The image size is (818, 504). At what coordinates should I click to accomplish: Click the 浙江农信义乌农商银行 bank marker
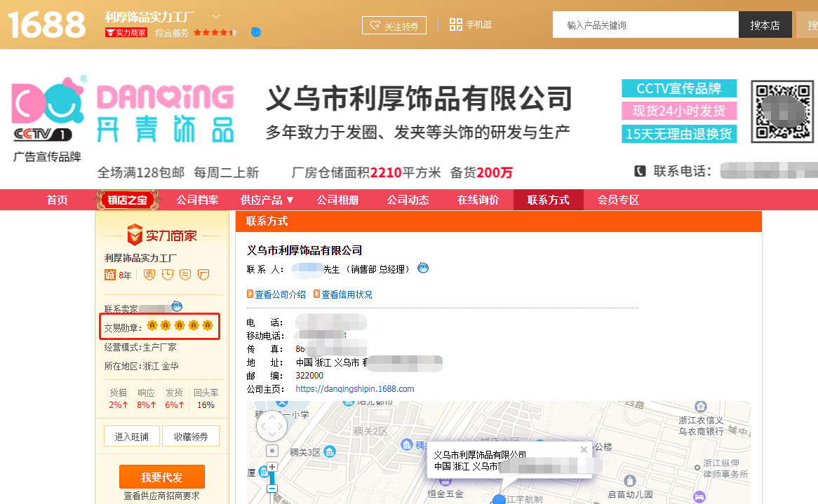701,407
